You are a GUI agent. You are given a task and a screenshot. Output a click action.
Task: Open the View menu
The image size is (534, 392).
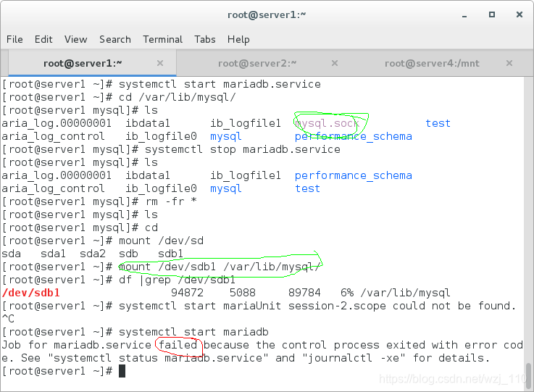click(x=75, y=40)
